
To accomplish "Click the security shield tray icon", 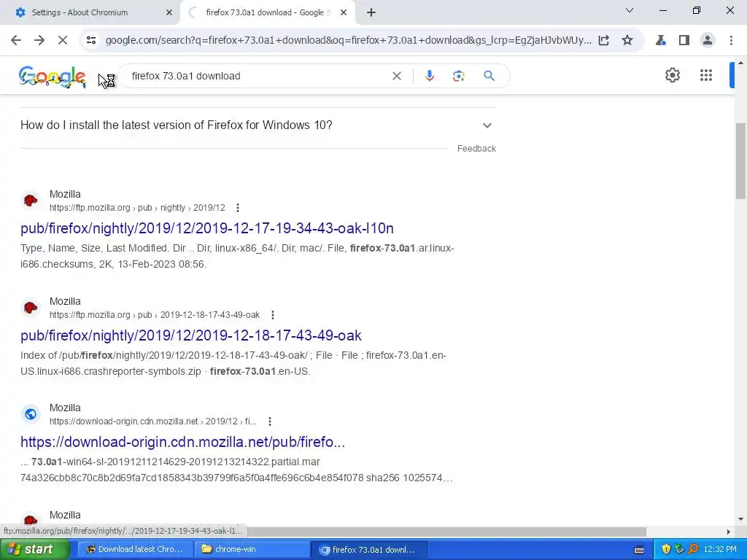I will [x=666, y=550].
